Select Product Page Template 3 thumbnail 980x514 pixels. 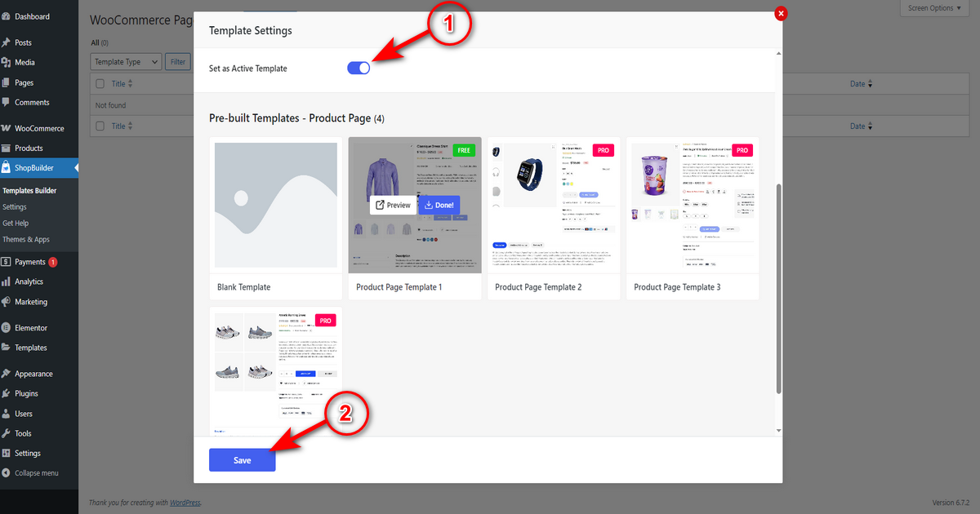(x=693, y=206)
